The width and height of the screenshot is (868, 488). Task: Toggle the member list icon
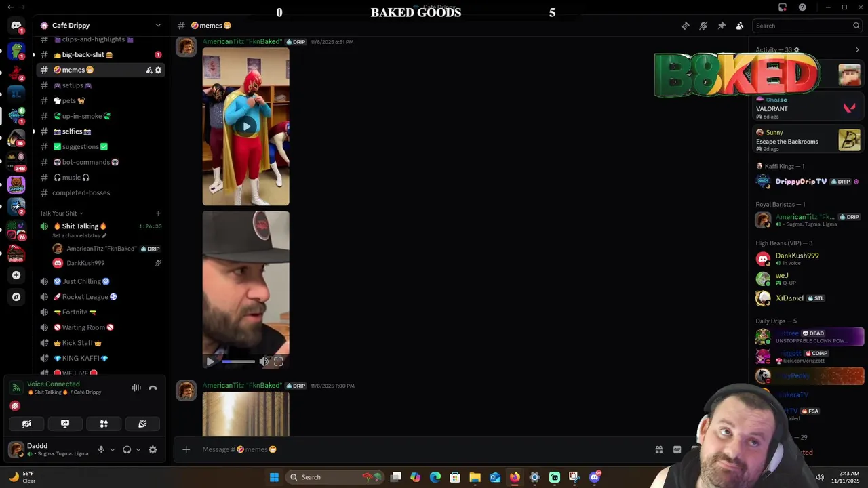coord(740,26)
